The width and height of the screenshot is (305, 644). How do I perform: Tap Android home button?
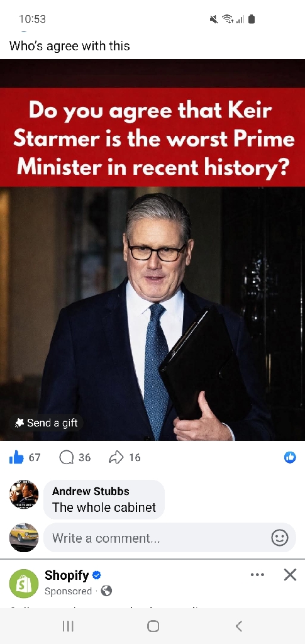tap(153, 626)
